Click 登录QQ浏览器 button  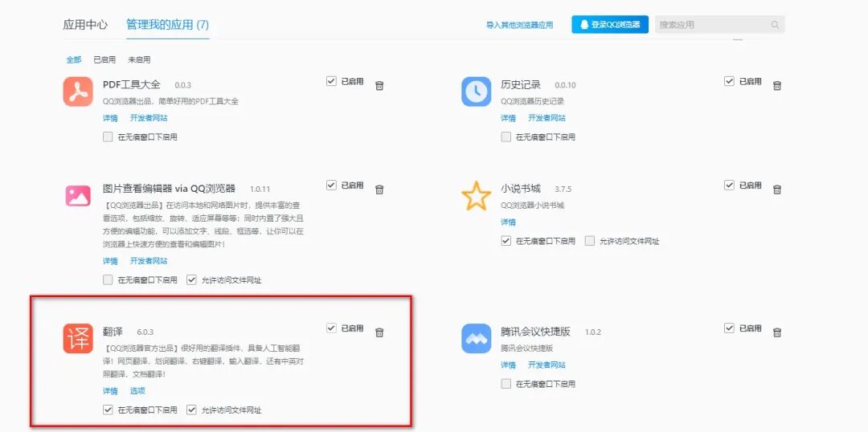[610, 24]
